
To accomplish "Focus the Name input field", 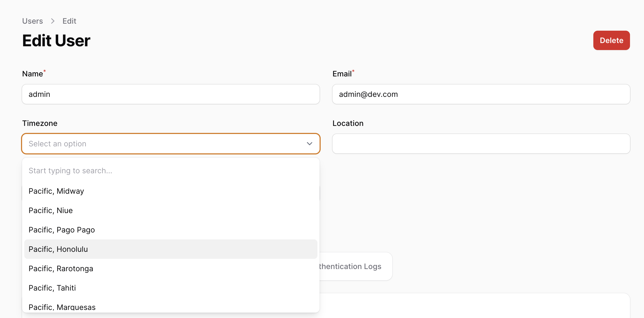I will click(170, 94).
